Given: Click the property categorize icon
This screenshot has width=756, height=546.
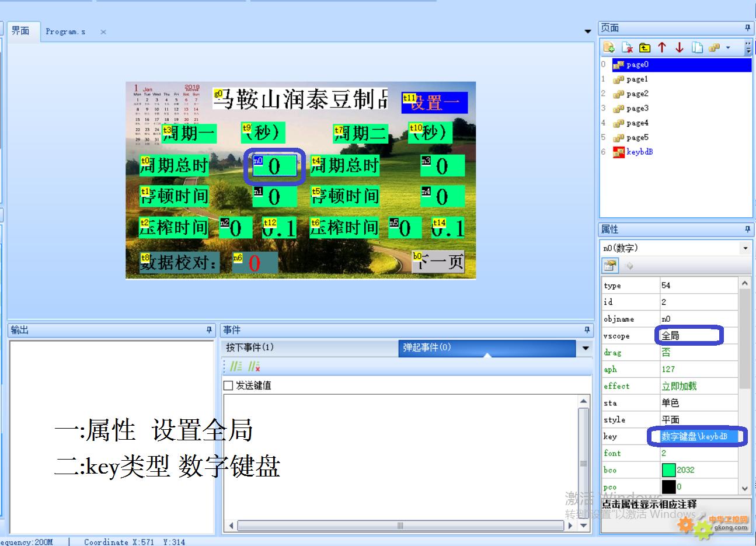Looking at the screenshot, I should coord(609,266).
